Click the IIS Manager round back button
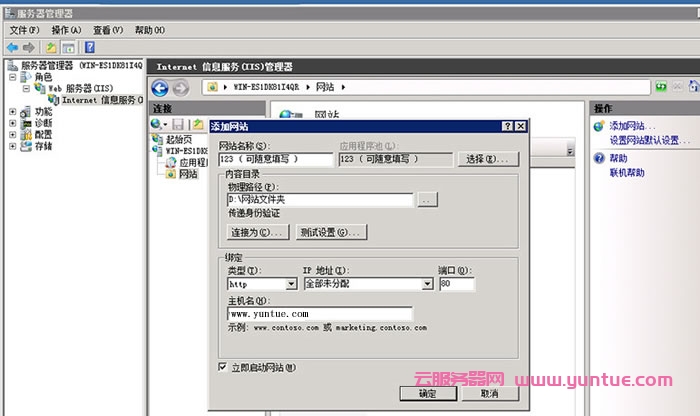 161,88
